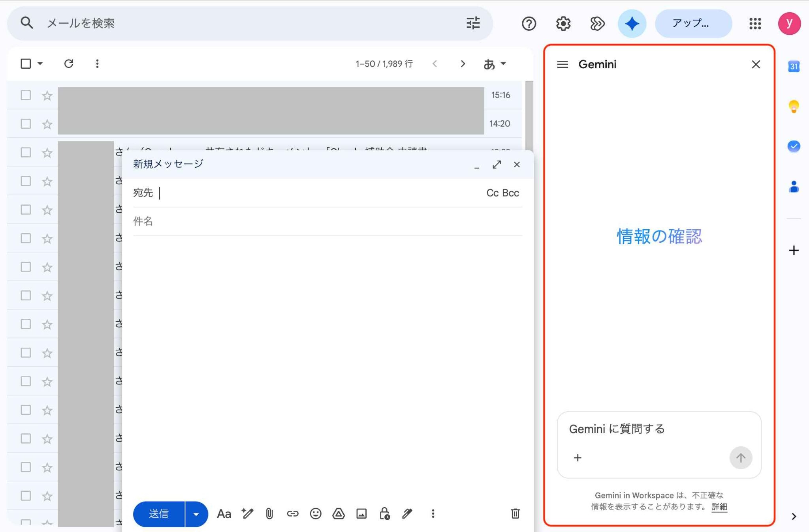Open the side panel toggle next to Settings
Screen dimensions: 809x532
pos(597,24)
